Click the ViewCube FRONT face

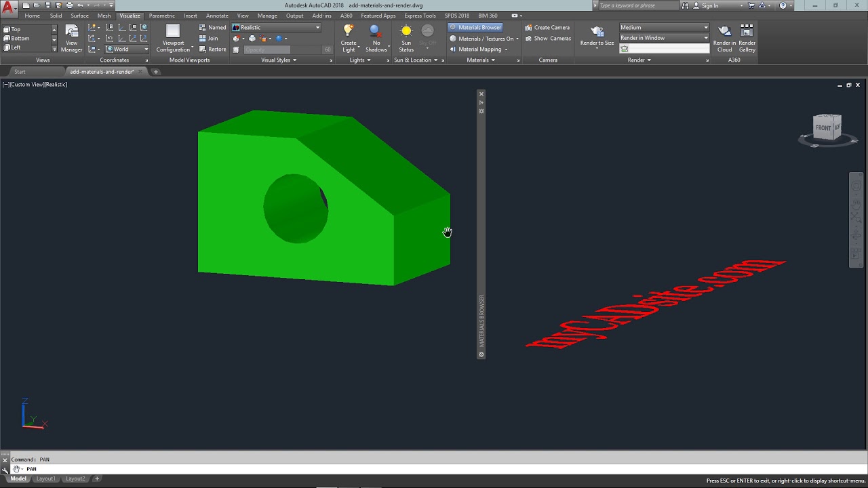click(823, 127)
